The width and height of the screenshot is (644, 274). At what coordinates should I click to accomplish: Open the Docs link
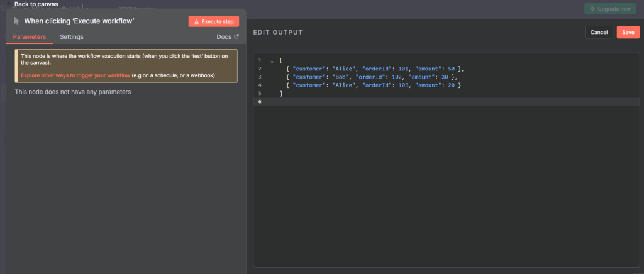pyautogui.click(x=224, y=37)
